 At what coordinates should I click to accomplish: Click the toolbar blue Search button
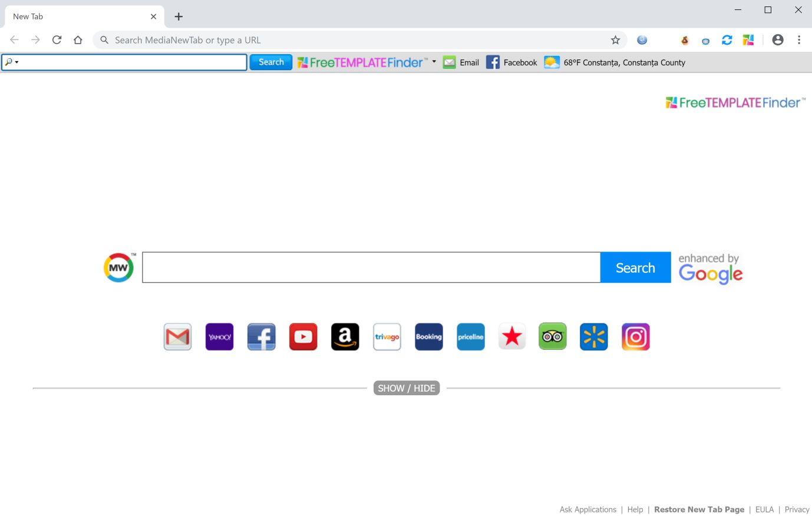(271, 62)
